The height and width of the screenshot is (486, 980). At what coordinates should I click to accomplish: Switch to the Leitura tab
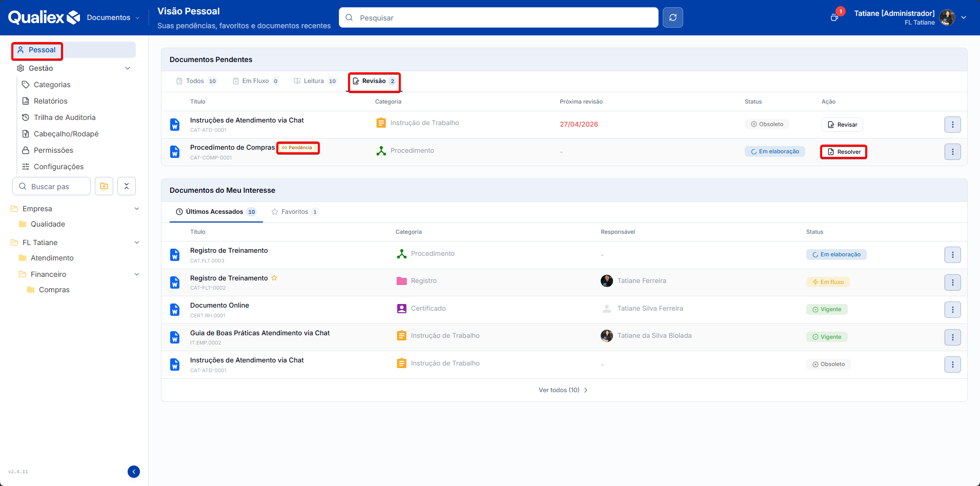(315, 81)
